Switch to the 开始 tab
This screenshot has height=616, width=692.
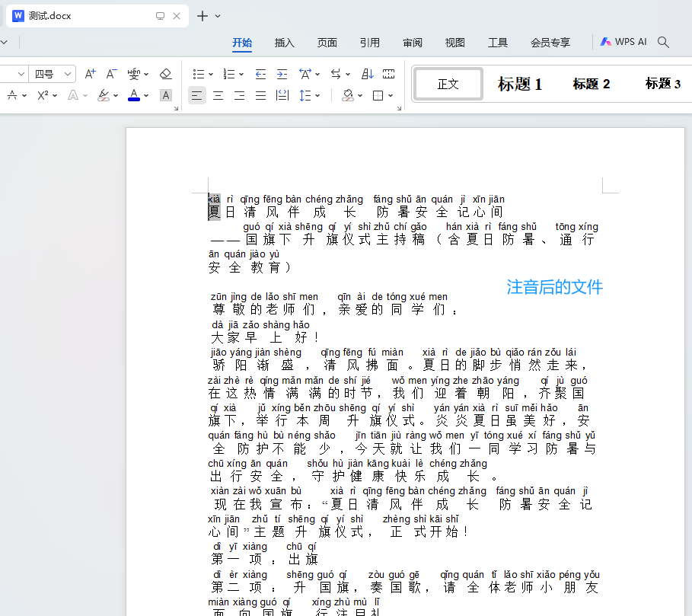(x=242, y=43)
